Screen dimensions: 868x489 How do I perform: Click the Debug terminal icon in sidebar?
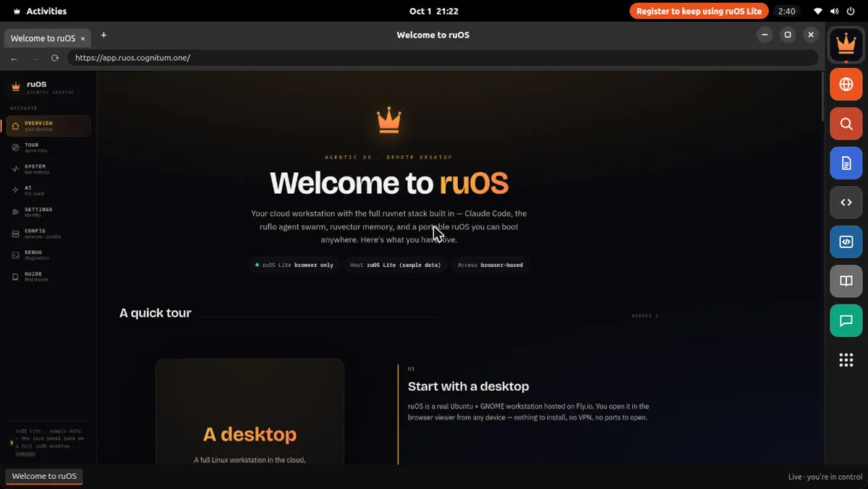(15, 255)
